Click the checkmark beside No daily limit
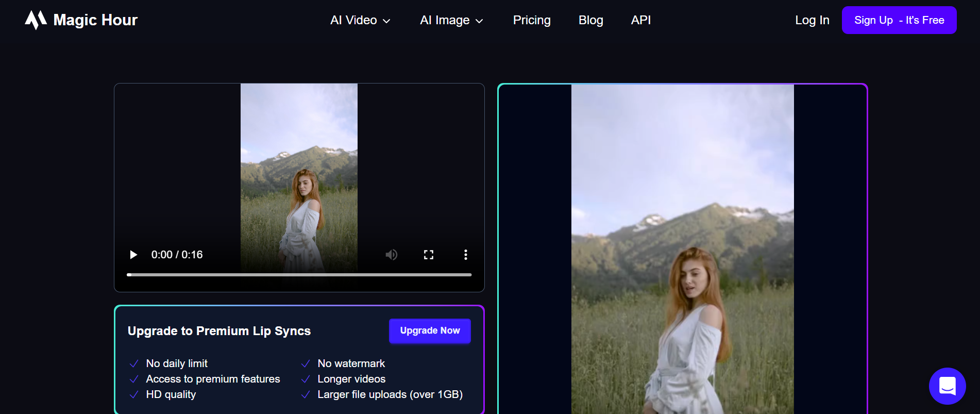 click(134, 363)
